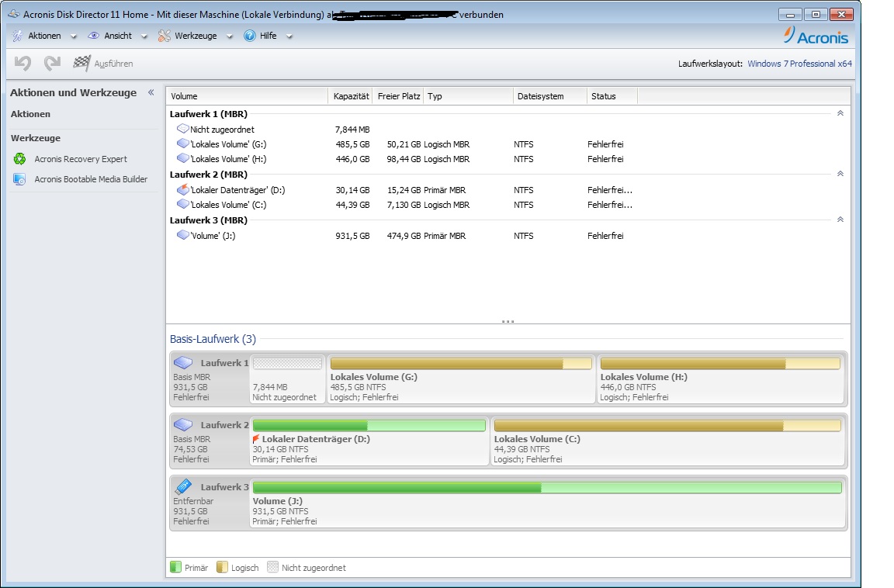Click the Laufwerk 1 disk label in map
The height and width of the screenshot is (588, 894).
coord(224,363)
